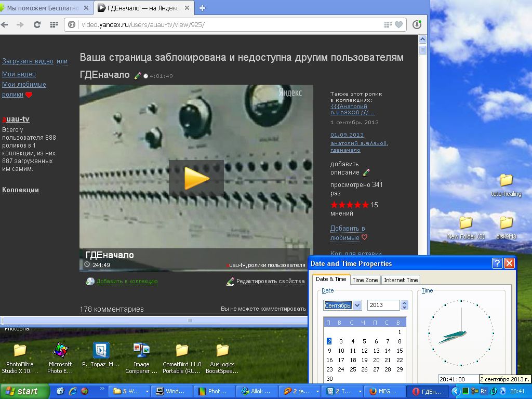The width and height of the screenshot is (532, 399).
Task: Open PhotoFiltre Studio X desktop icon
Action: pyautogui.click(x=20, y=359)
